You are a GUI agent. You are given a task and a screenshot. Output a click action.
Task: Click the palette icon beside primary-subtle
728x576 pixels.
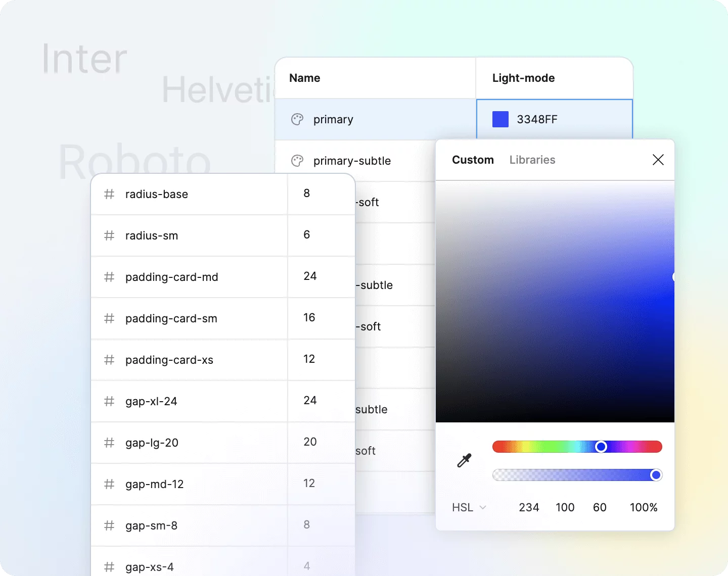(x=297, y=161)
